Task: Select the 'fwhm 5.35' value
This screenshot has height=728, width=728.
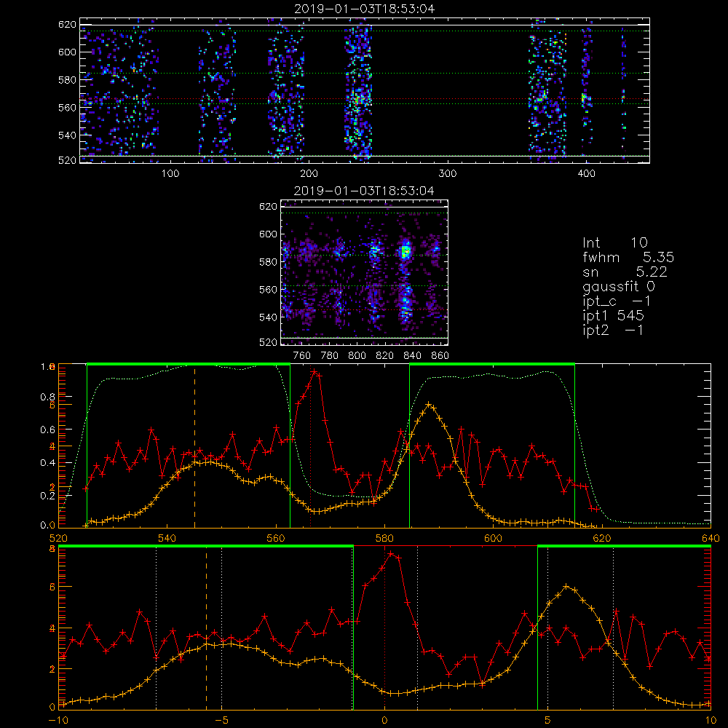Action: pos(628,257)
